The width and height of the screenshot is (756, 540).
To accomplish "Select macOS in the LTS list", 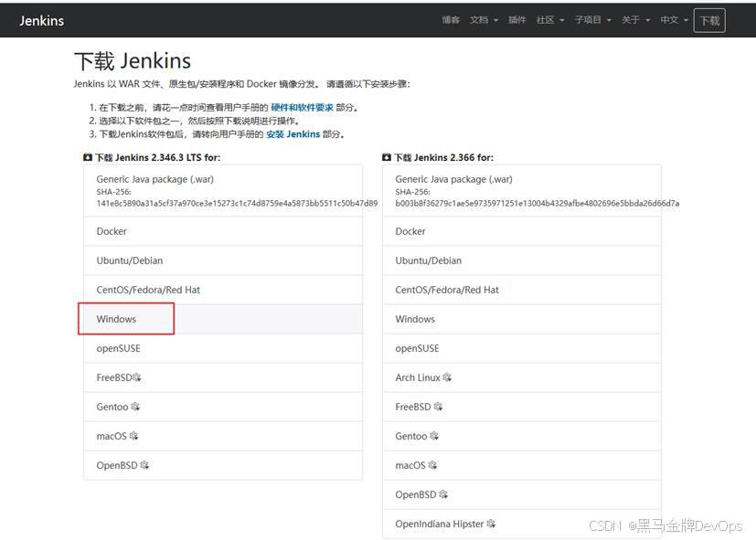I will coord(223,437).
